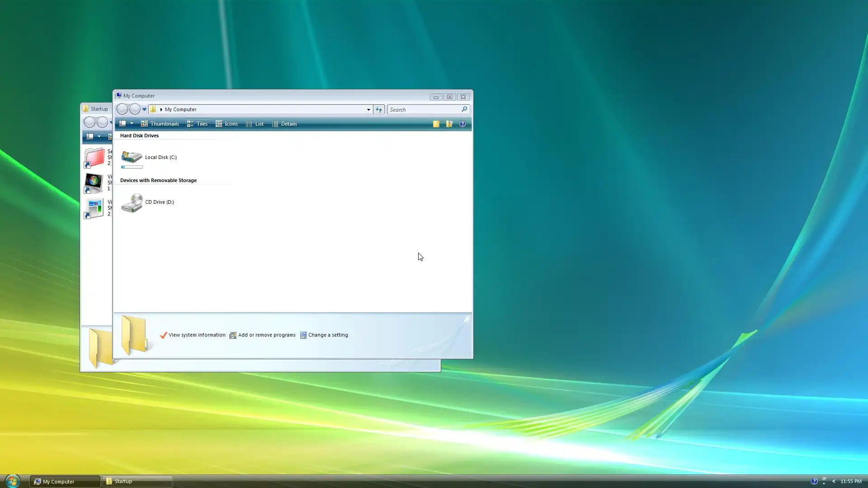Click the help question mark toolbar icon
The image size is (868, 488).
click(x=462, y=124)
